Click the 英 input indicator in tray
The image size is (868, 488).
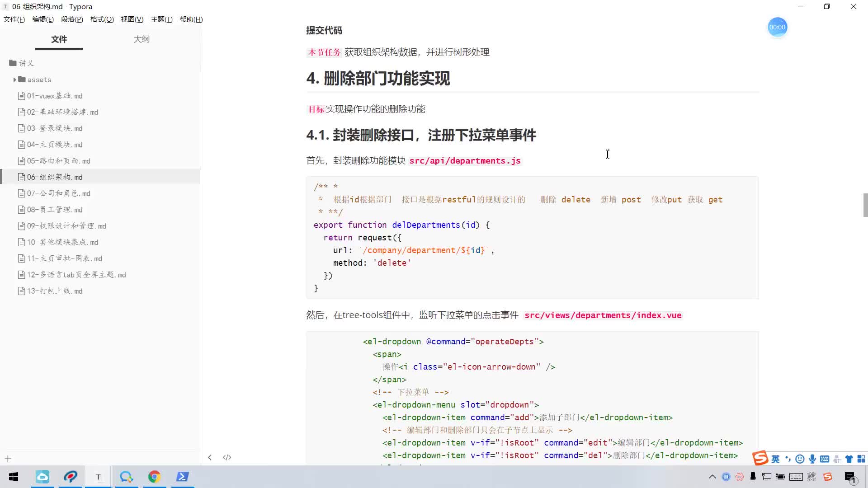click(x=812, y=477)
